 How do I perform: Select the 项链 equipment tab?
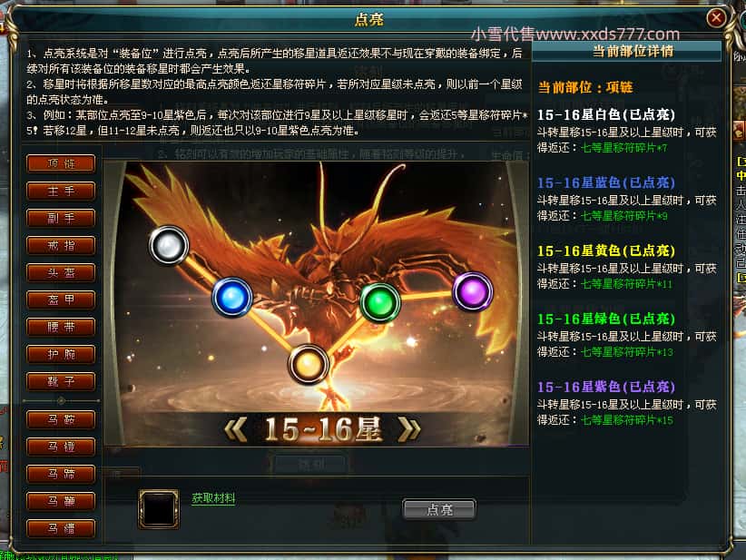[61, 163]
